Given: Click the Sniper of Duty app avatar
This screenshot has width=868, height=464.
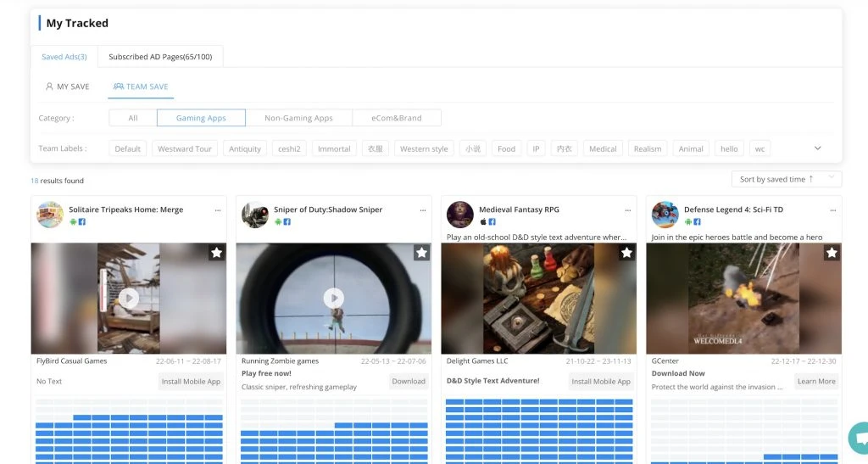Looking at the screenshot, I should (x=255, y=215).
